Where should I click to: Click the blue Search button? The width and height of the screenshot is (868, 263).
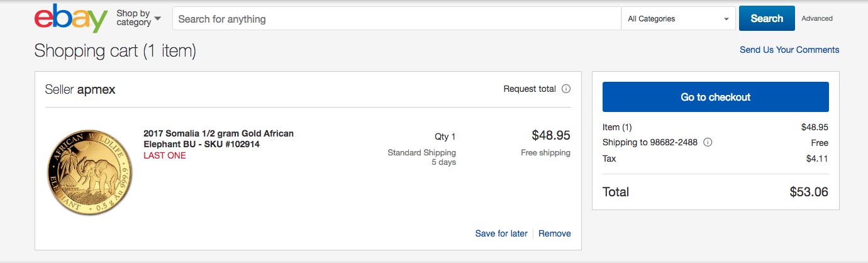[x=767, y=18]
